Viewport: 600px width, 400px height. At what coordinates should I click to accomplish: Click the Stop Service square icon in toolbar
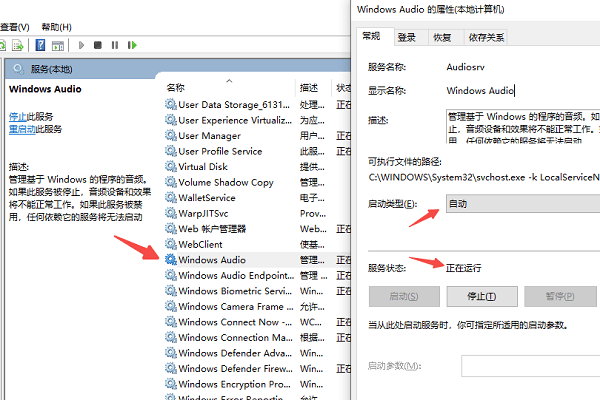coord(97,45)
